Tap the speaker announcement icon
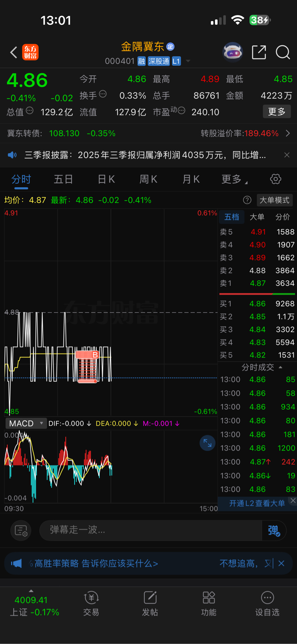This screenshot has width=297, height=644. (12, 155)
